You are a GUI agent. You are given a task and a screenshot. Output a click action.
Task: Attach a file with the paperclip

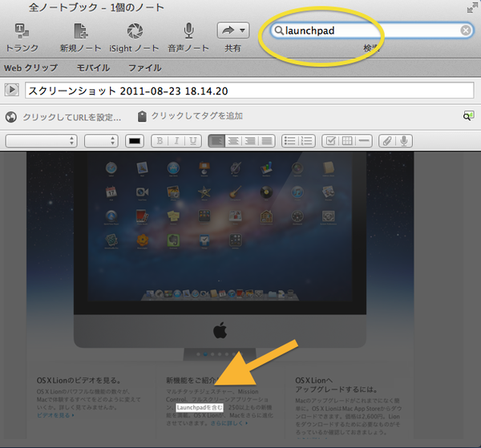pos(387,141)
